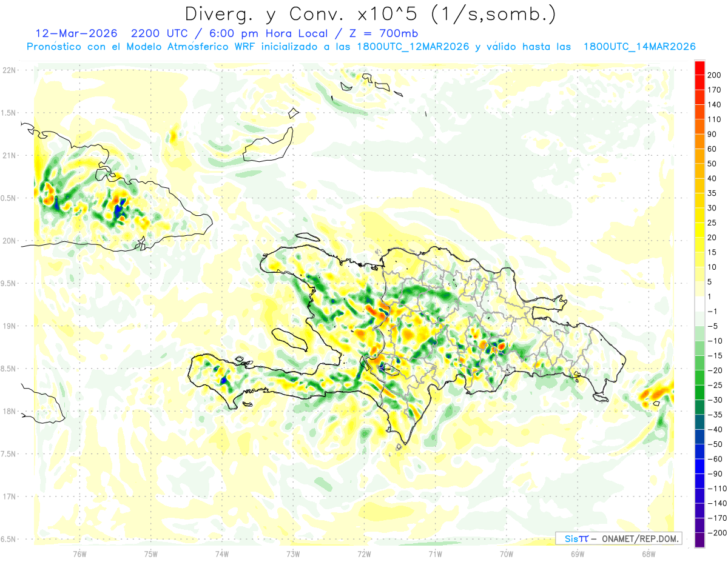Click the latitude label '21N'
Viewport: 728px width, 562px height.
coord(9,155)
